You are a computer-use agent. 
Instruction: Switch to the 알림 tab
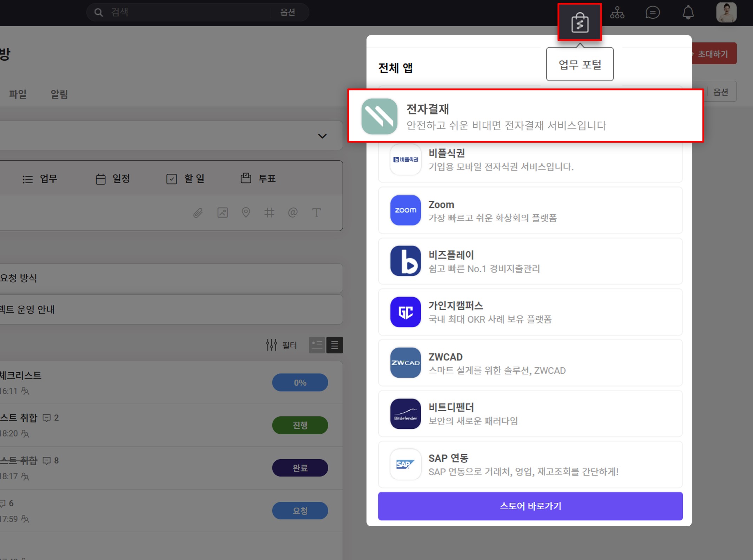point(59,94)
